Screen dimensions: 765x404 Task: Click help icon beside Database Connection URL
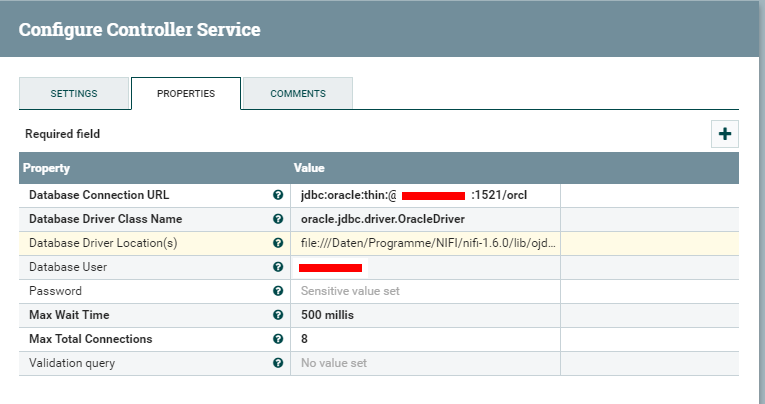coord(278,195)
